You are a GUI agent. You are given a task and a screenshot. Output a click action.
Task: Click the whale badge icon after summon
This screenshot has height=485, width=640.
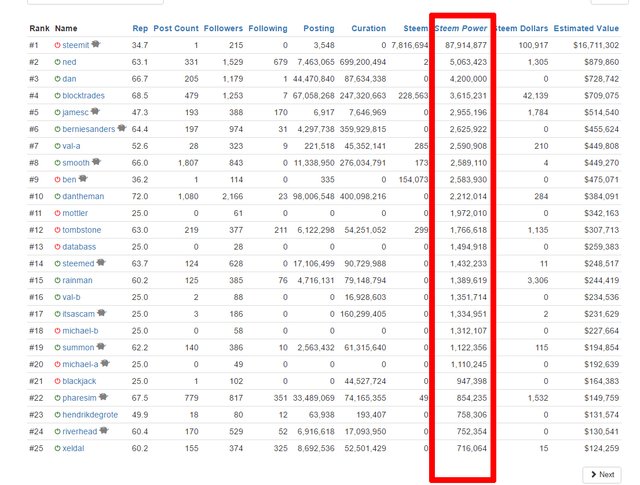click(101, 347)
